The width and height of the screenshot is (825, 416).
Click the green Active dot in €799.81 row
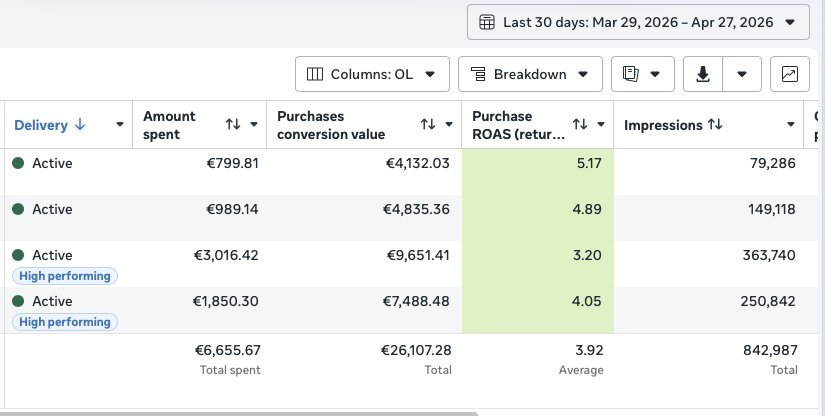(18, 163)
